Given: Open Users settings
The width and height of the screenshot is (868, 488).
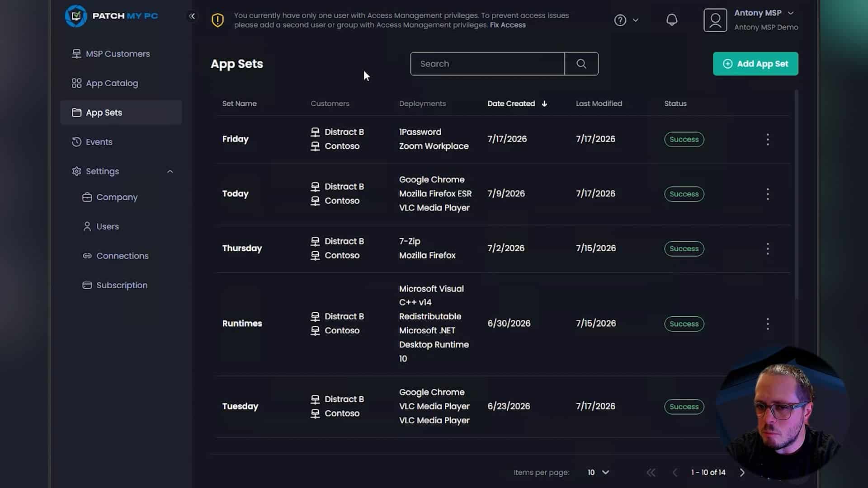Looking at the screenshot, I should [101, 226].
